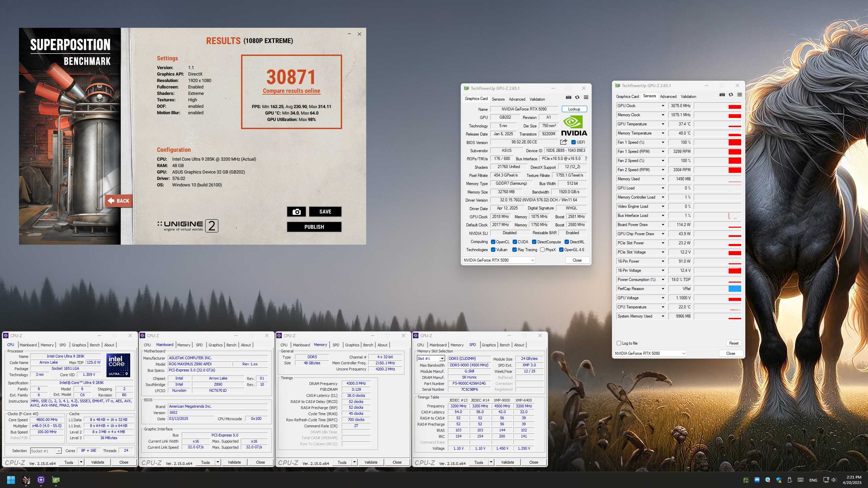Open GPU-Z icon in taskbar
This screenshot has height=488, width=868.
tap(56, 480)
